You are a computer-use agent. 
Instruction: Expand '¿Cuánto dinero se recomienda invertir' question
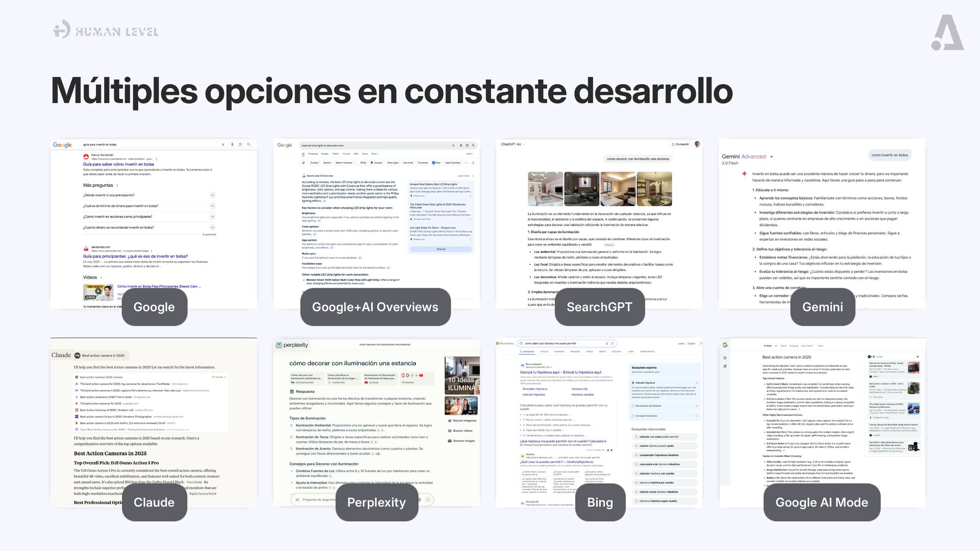coord(212,228)
